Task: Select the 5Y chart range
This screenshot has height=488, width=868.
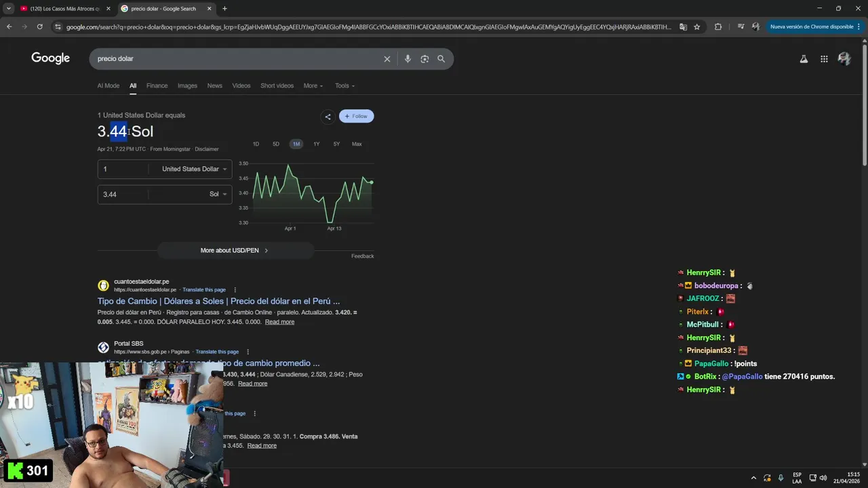Action: tap(336, 144)
